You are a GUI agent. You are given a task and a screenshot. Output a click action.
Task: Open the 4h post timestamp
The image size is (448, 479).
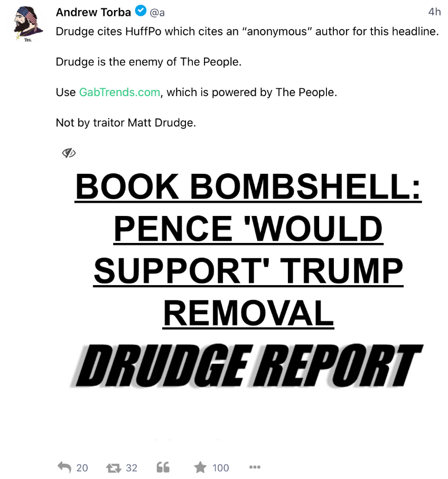coord(434,12)
